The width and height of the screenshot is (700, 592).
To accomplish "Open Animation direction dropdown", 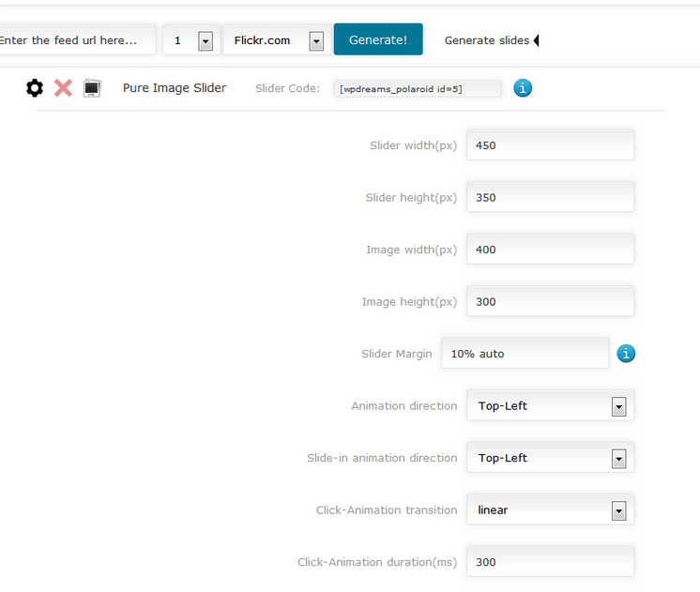I will 550,405.
